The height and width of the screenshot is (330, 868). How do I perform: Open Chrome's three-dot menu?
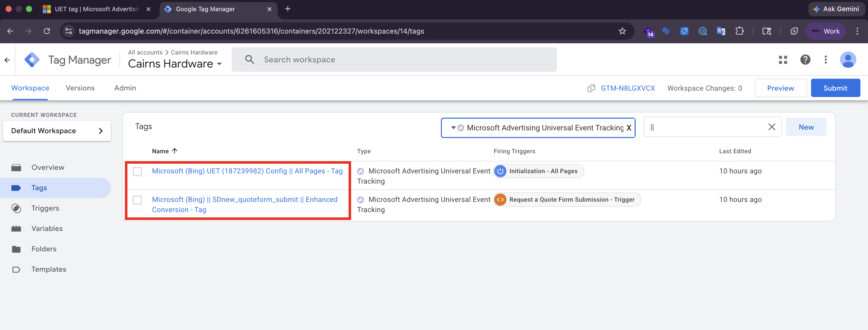857,31
